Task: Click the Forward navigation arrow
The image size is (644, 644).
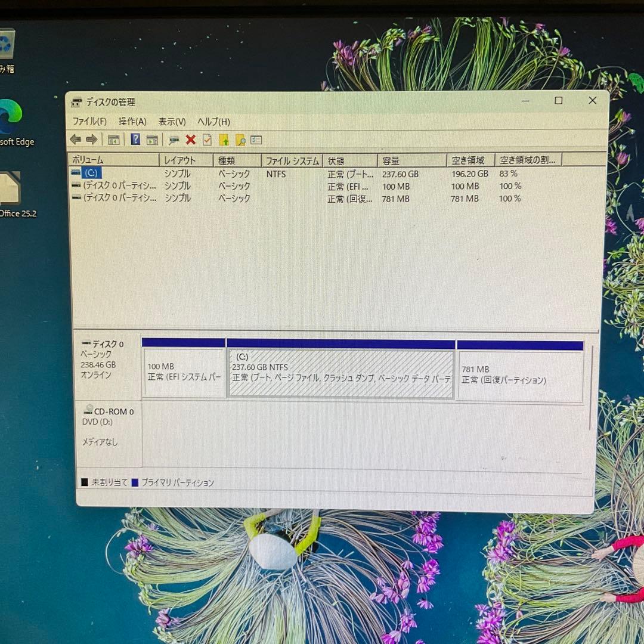Action: 91,140
